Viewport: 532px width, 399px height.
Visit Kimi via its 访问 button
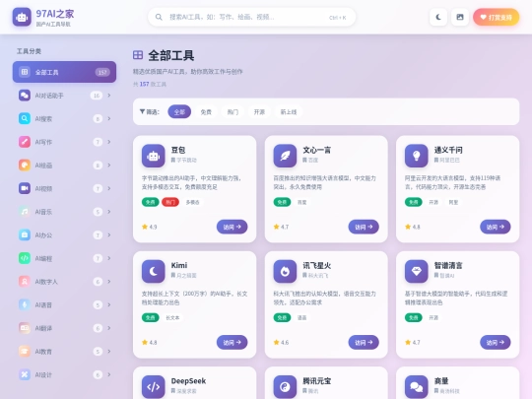233,342
